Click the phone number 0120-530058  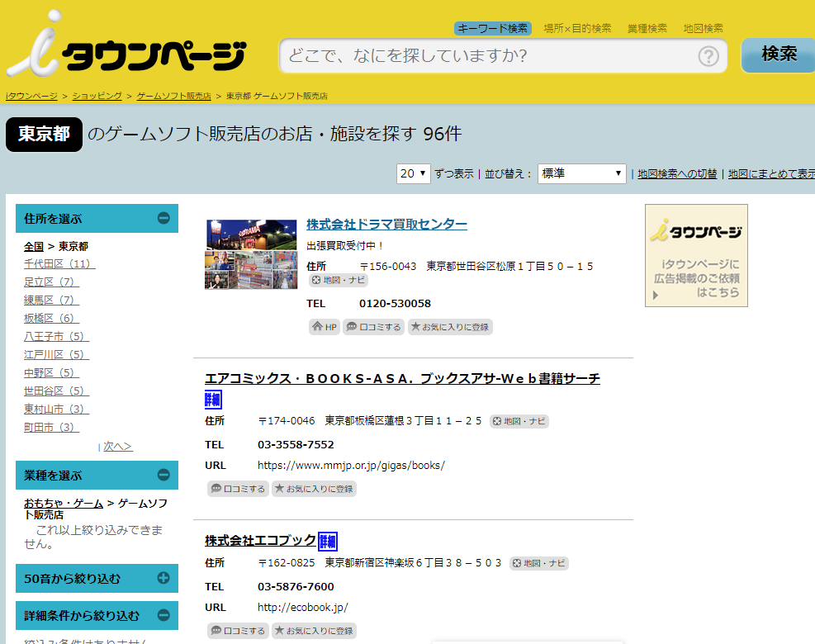[x=395, y=304]
